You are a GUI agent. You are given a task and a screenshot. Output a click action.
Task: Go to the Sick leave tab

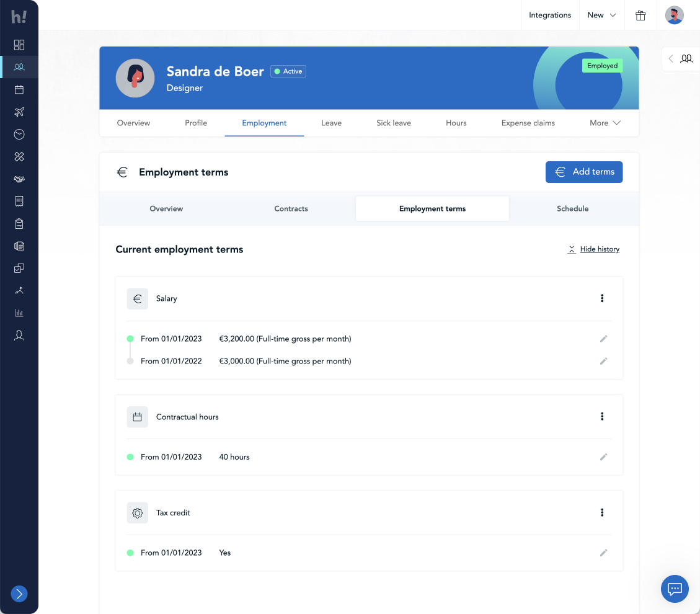pyautogui.click(x=393, y=123)
